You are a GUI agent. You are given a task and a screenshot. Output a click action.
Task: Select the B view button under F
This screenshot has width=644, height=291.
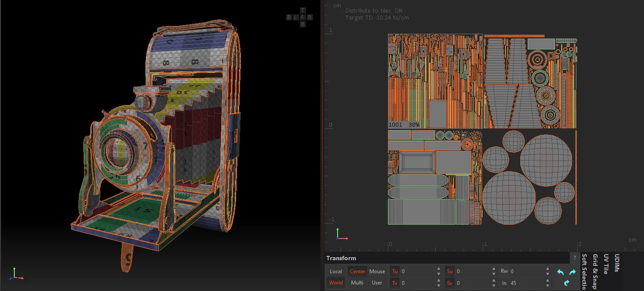pos(303,24)
